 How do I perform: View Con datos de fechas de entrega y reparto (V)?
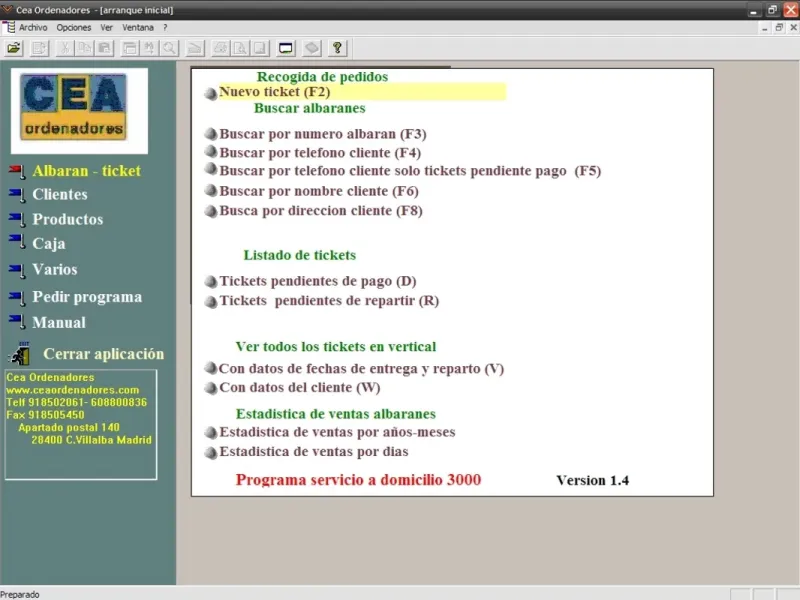[361, 369]
